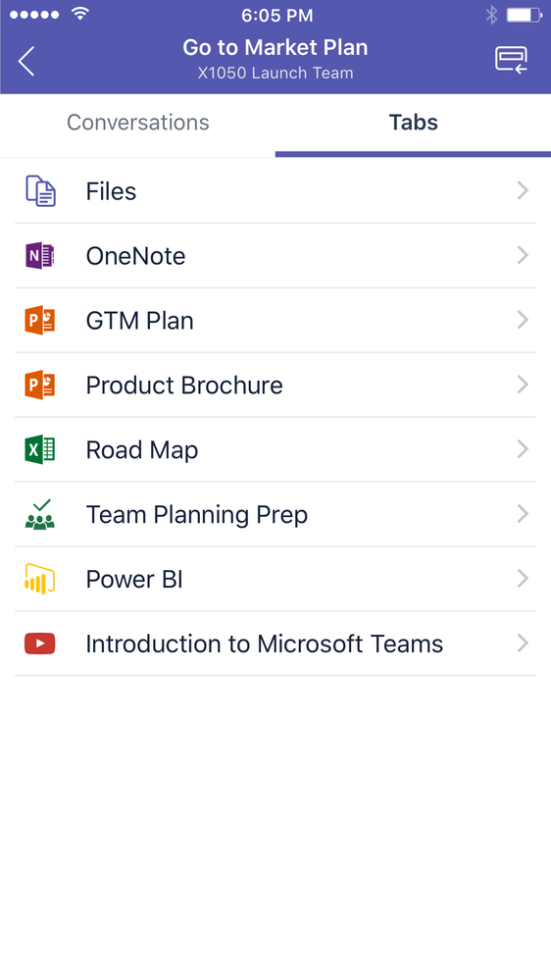Expand the Power BI row chevron
The height and width of the screenshot is (980, 551).
point(523,579)
